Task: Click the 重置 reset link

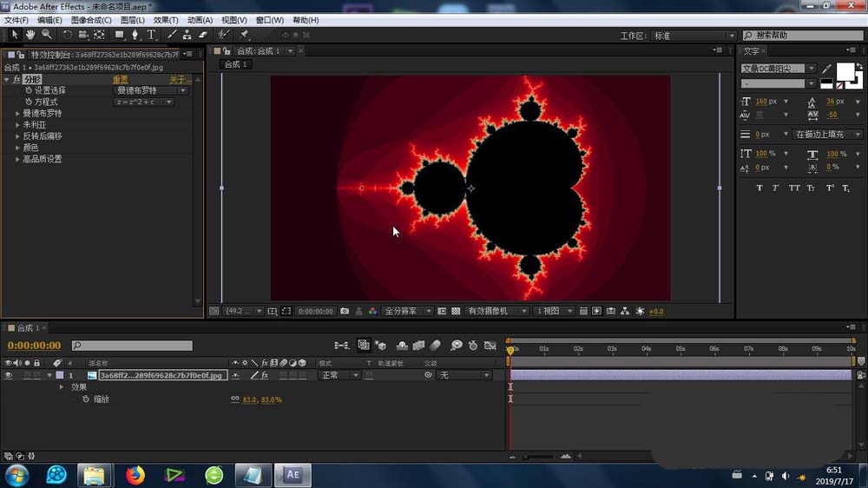Action: point(120,79)
